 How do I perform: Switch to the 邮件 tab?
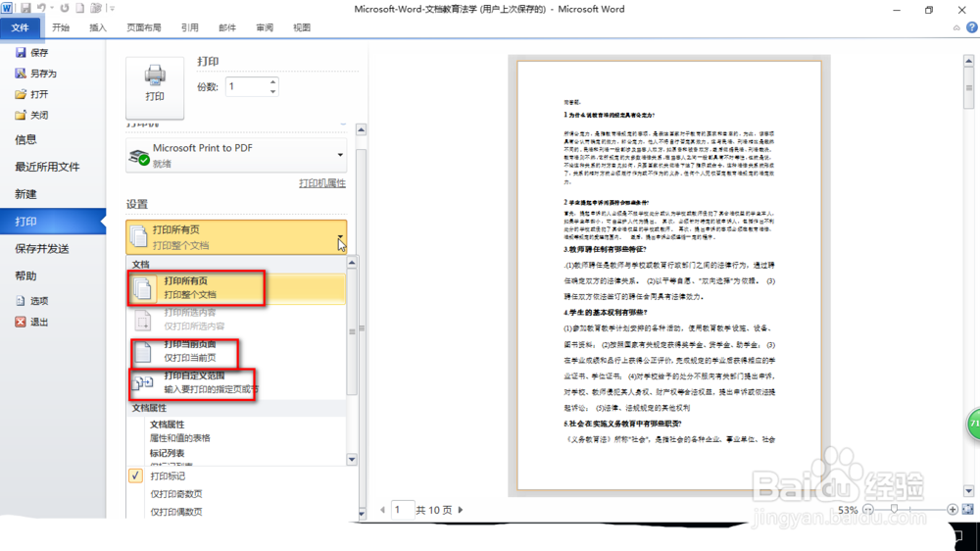pyautogui.click(x=227, y=27)
